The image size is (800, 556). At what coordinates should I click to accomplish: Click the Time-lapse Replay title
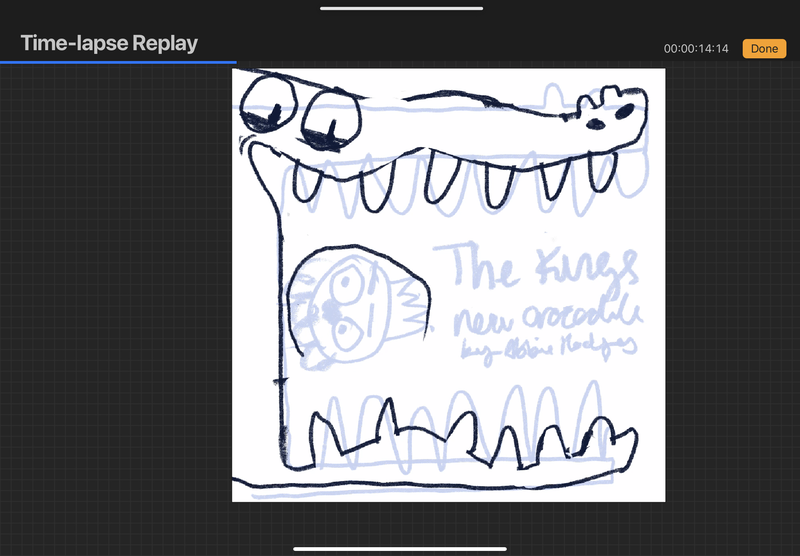[x=109, y=43]
